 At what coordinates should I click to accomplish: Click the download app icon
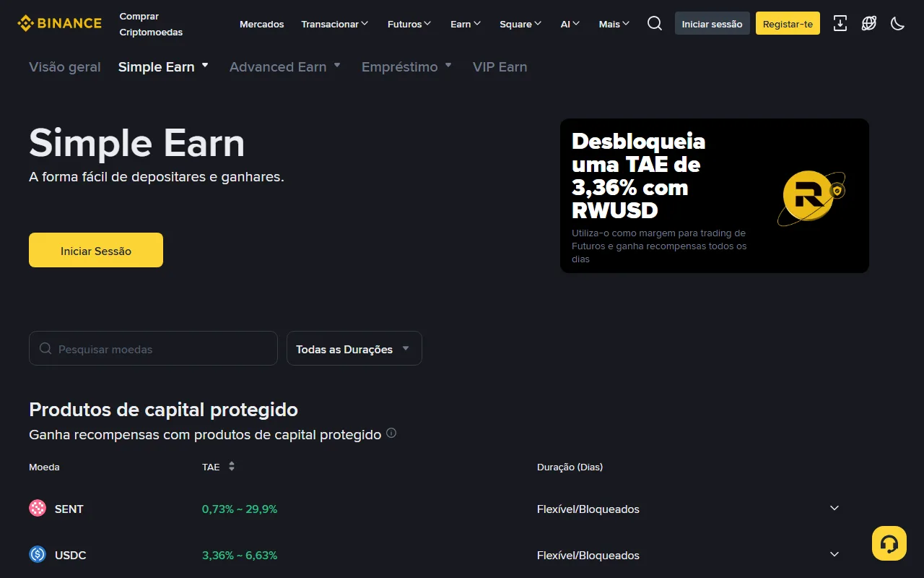coord(840,23)
